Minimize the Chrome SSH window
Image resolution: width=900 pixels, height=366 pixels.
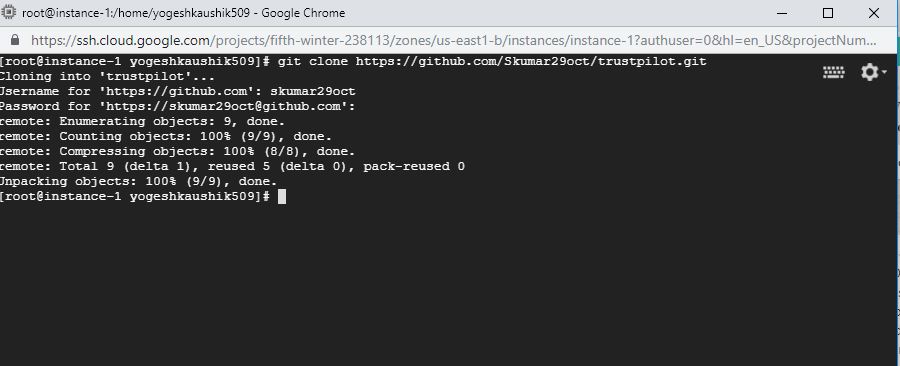(782, 13)
